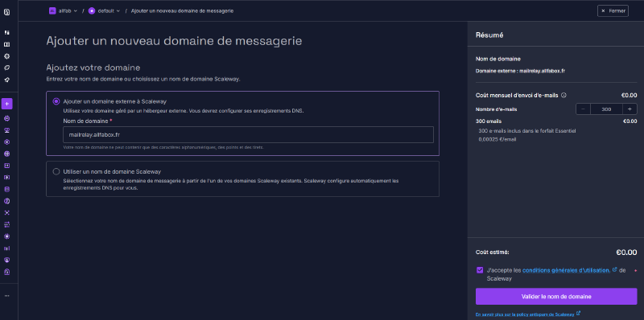Viewport: 644px width, 320px height.
Task: Click the purple plus create button in sidebar
Action: click(x=6, y=104)
